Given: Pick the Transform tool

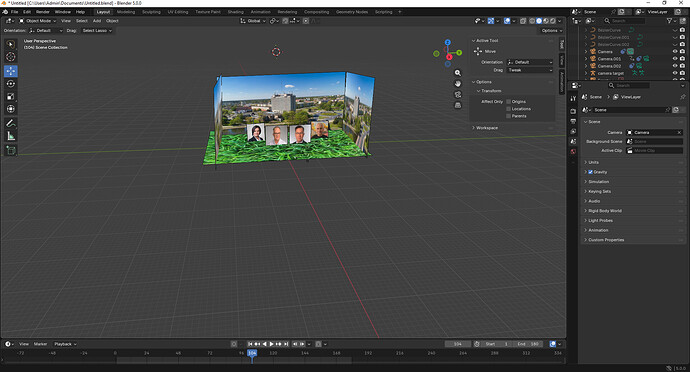Looking at the screenshot, I should 11,109.
